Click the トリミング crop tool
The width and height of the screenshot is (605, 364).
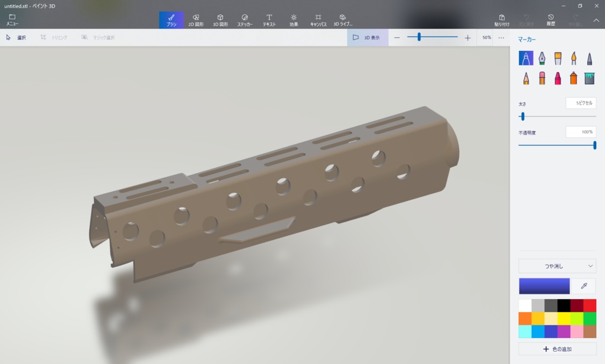tap(54, 37)
